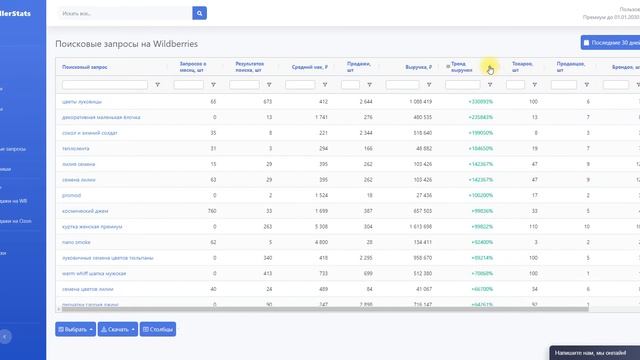Click the 673 search results cell
Screen dimensions: 640x360
268,102
